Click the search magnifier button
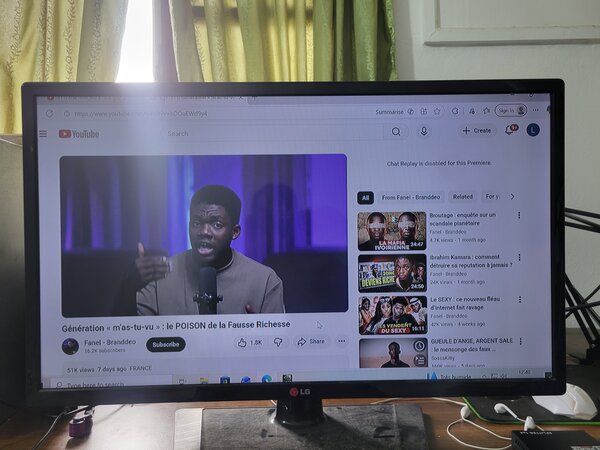Screen dimensions: 600x450 [x=396, y=132]
